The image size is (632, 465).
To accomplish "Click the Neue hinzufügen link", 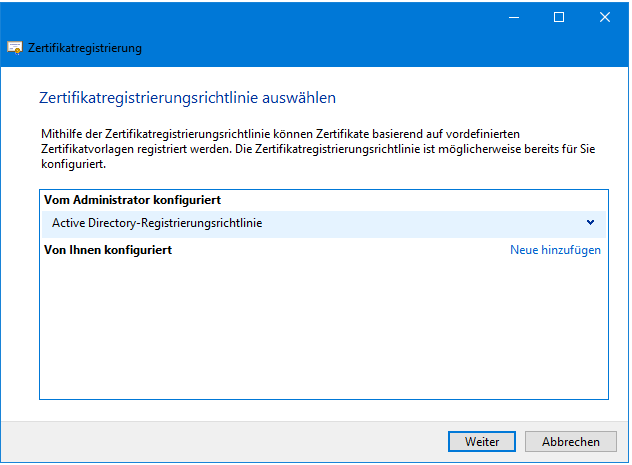I will click(555, 250).
